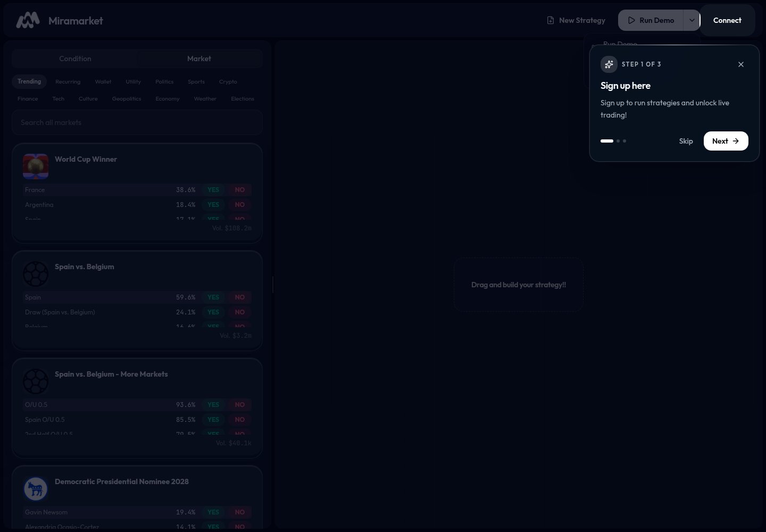Click NO for France
The width and height of the screenshot is (766, 532).
coord(240,190)
